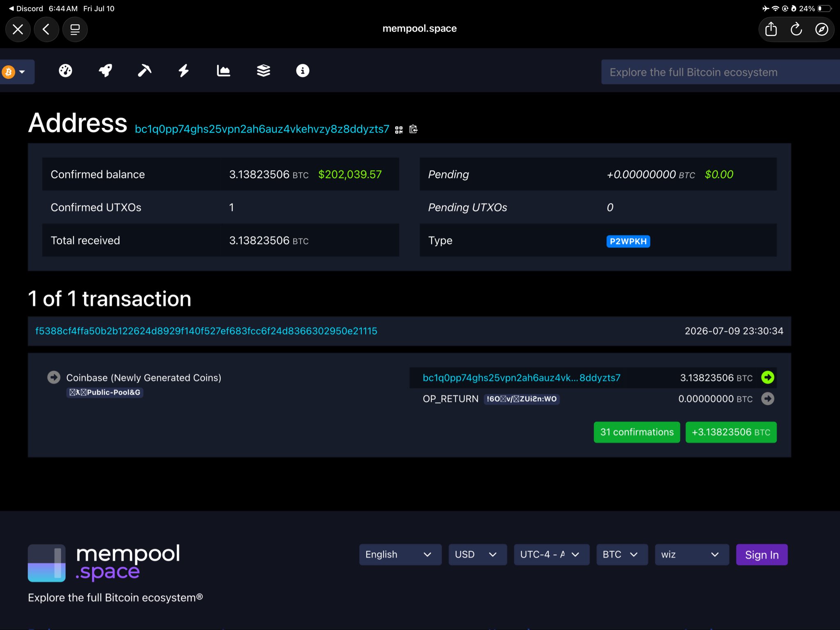840x630 pixels.
Task: Copy the address with clipboard icon
Action: click(x=413, y=130)
